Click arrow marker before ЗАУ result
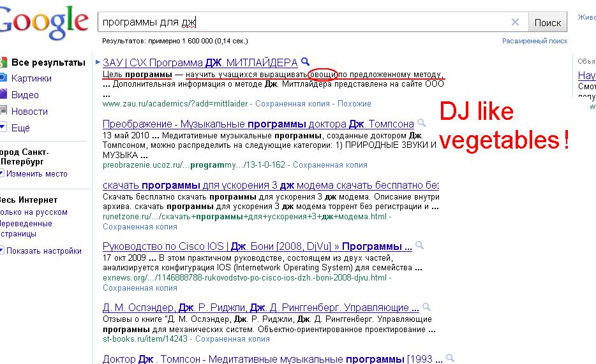This screenshot has width=596, height=364. click(98, 62)
